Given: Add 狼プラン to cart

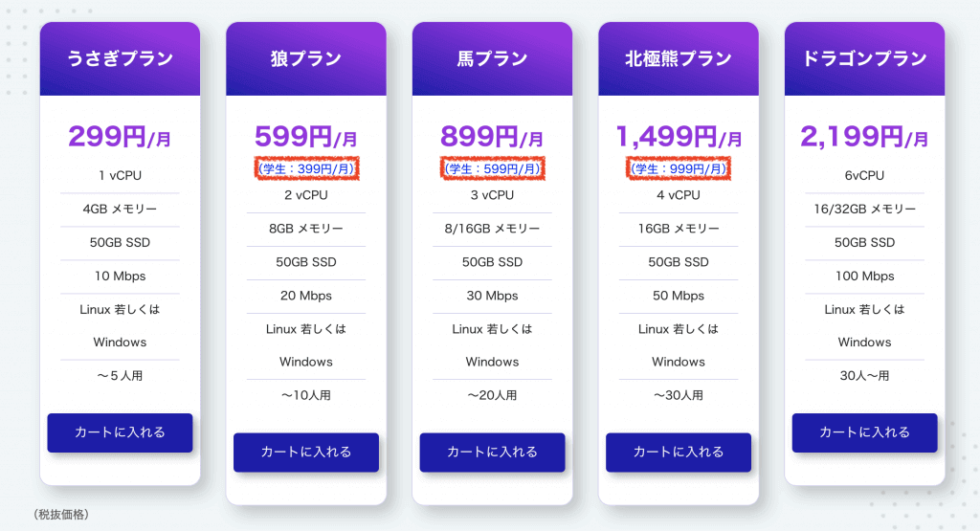Looking at the screenshot, I should click(x=306, y=453).
